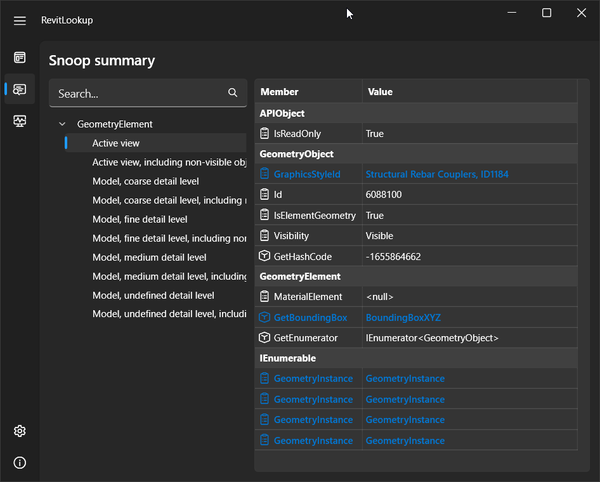Click the search magnifier icon
Image resolution: width=600 pixels, height=482 pixels.
233,93
